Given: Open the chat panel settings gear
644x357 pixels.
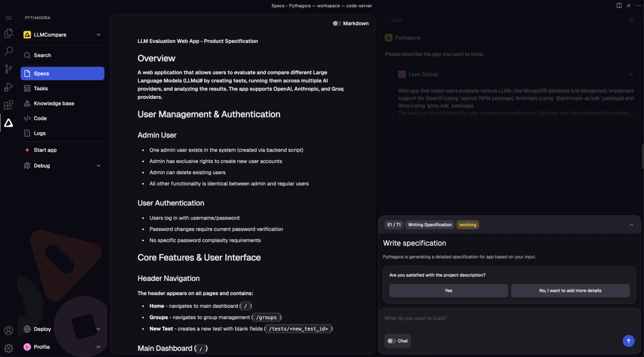Looking at the screenshot, I should click(631, 20).
